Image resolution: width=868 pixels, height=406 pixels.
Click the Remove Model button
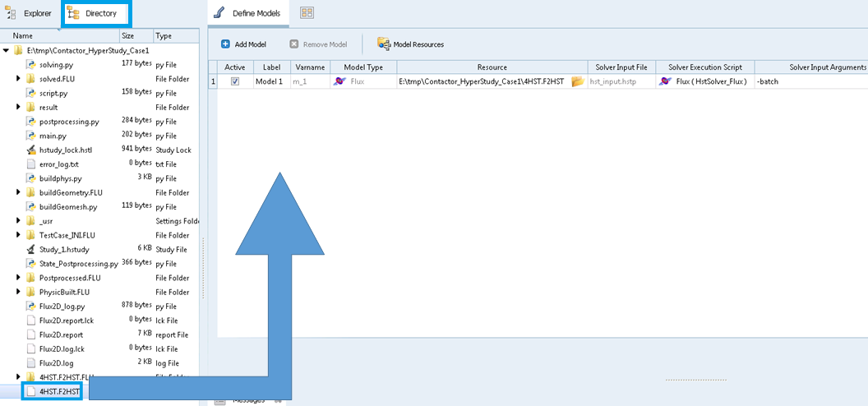(319, 44)
